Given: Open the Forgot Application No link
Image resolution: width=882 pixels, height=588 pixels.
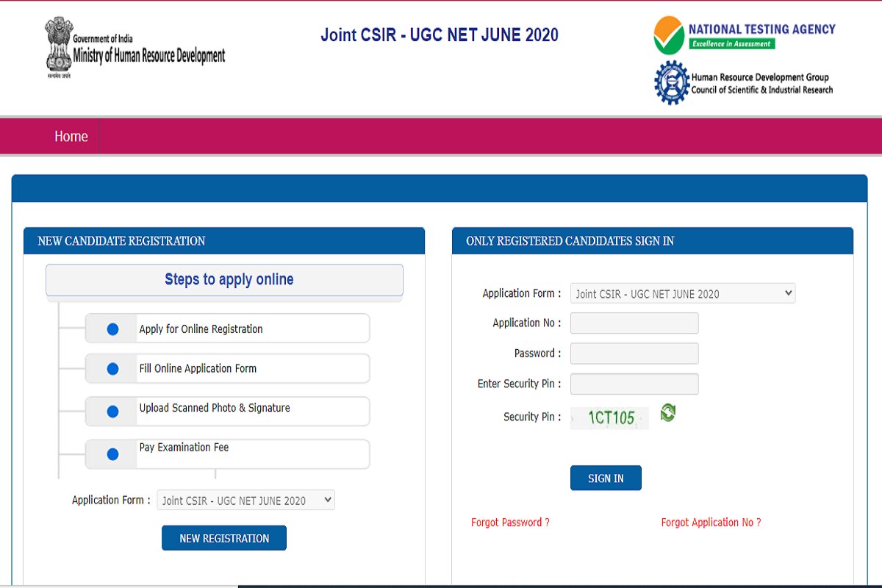Looking at the screenshot, I should [x=711, y=523].
